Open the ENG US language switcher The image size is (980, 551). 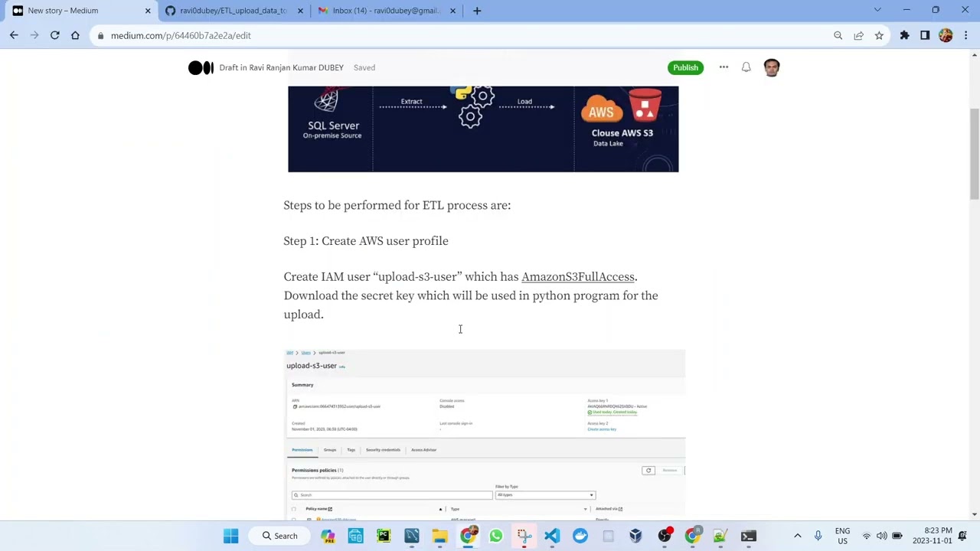(x=842, y=536)
